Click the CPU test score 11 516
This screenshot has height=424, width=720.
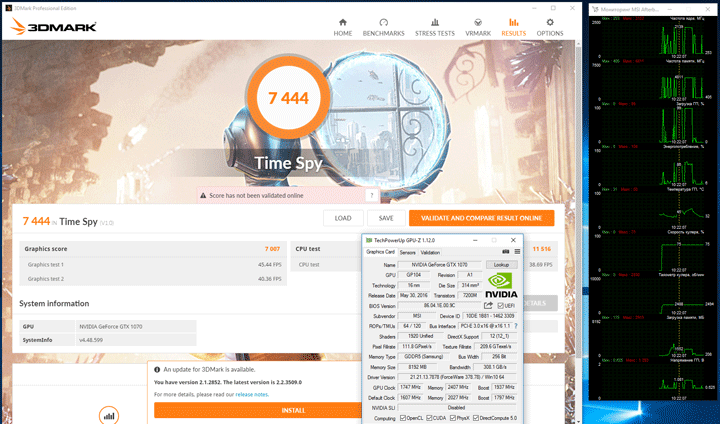click(542, 249)
